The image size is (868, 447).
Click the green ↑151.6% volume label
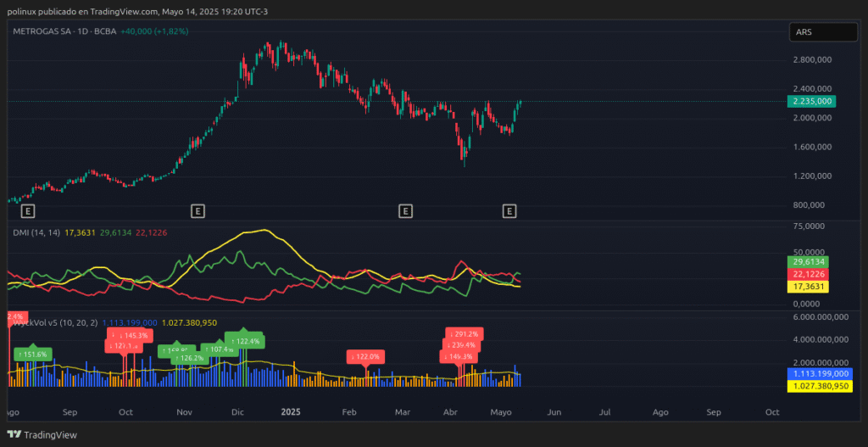click(x=33, y=355)
